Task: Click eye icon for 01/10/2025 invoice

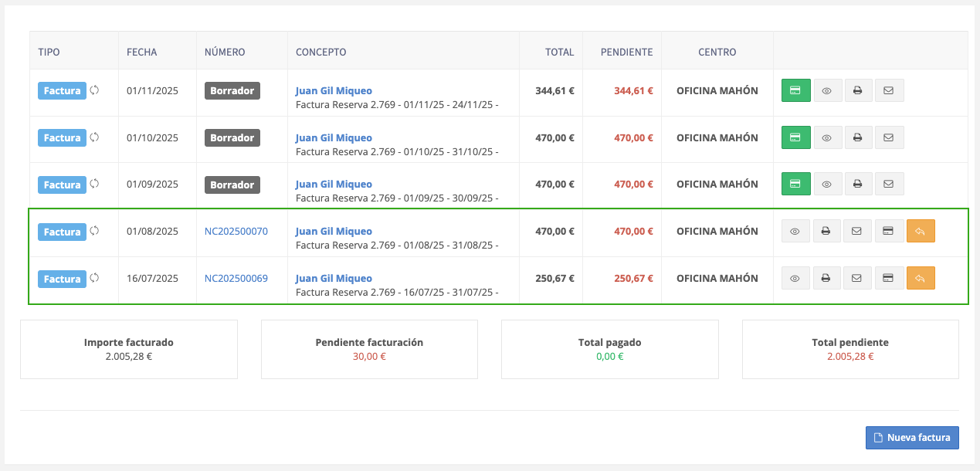Action: pyautogui.click(x=826, y=137)
